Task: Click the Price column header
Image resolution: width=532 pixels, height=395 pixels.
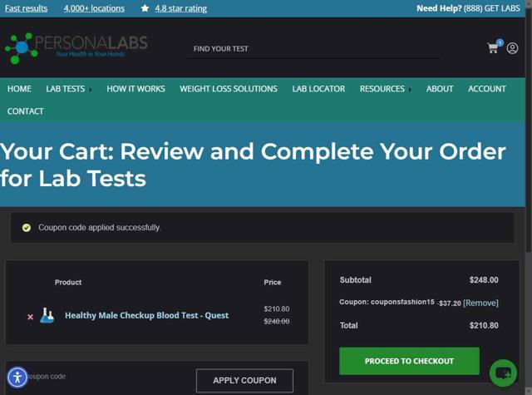Action: pos(273,283)
